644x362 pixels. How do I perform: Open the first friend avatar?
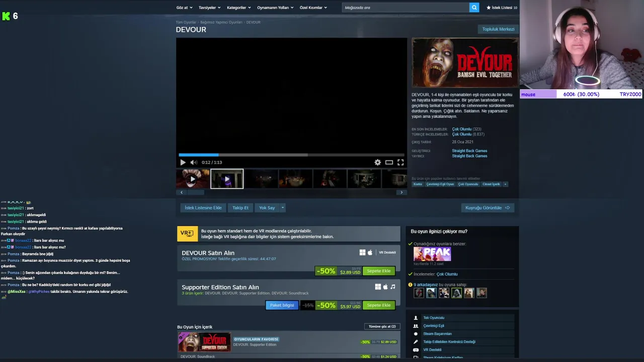[x=419, y=293]
